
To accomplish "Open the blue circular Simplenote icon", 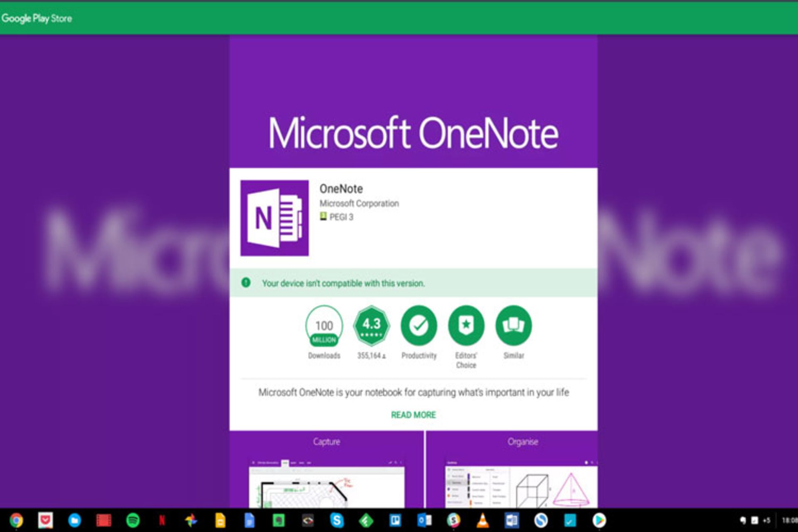I will [x=541, y=520].
